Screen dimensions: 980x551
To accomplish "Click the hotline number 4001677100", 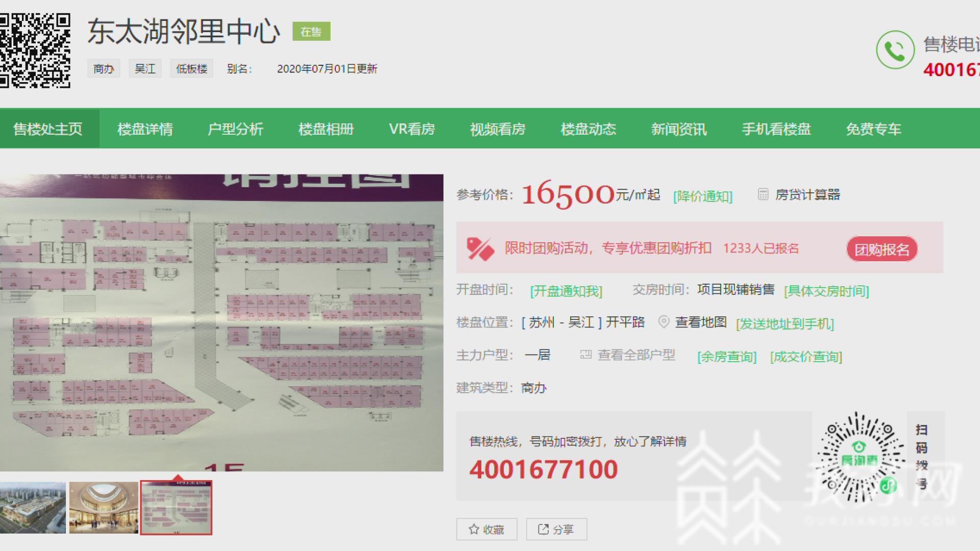I will (x=544, y=469).
